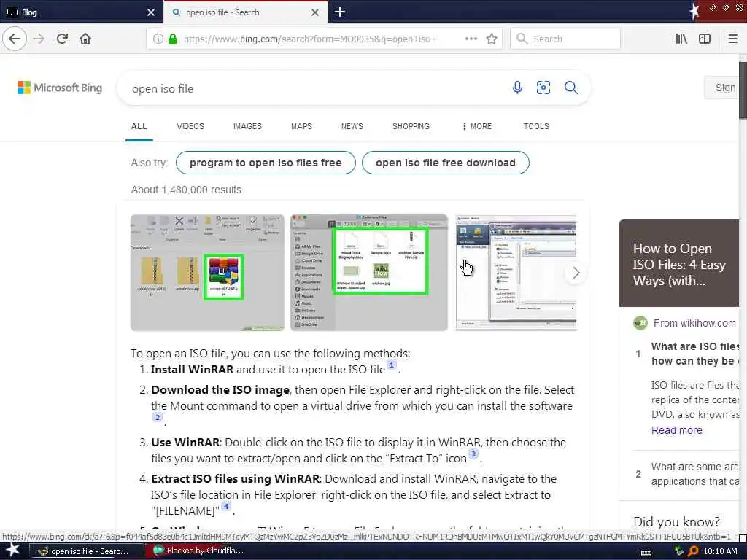Open the Mac Finder thumbnail image
This screenshot has height=560, width=747.
click(369, 273)
